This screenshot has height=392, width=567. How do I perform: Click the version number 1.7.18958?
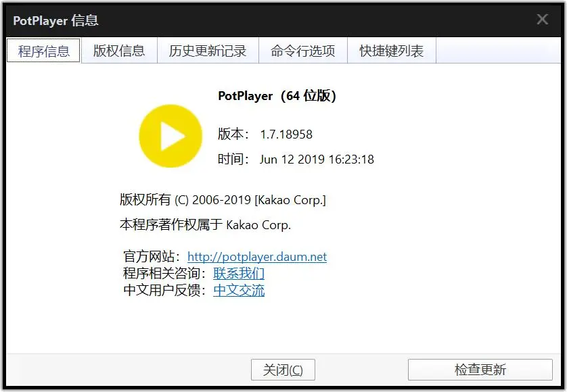286,134
